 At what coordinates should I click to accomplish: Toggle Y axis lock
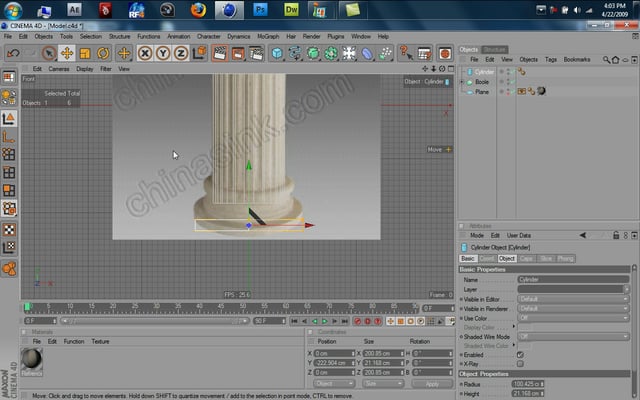[163, 53]
